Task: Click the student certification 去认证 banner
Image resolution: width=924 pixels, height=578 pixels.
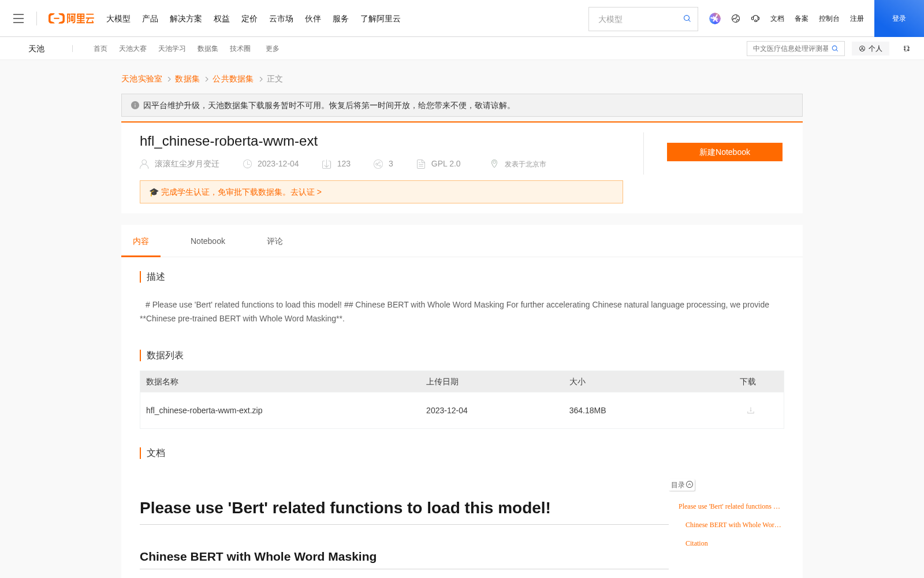Action: pyautogui.click(x=381, y=192)
